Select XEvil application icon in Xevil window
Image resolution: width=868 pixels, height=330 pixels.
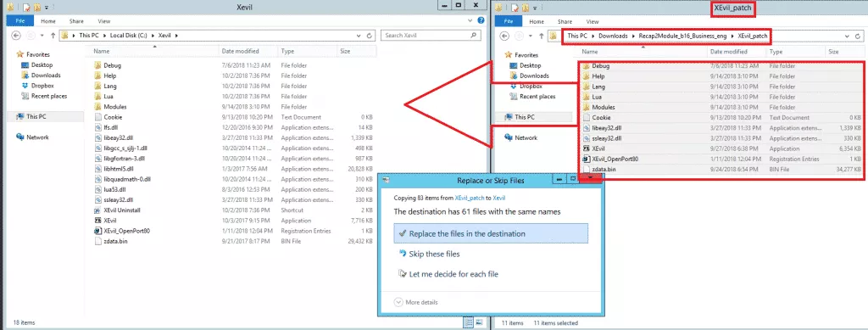(x=97, y=221)
